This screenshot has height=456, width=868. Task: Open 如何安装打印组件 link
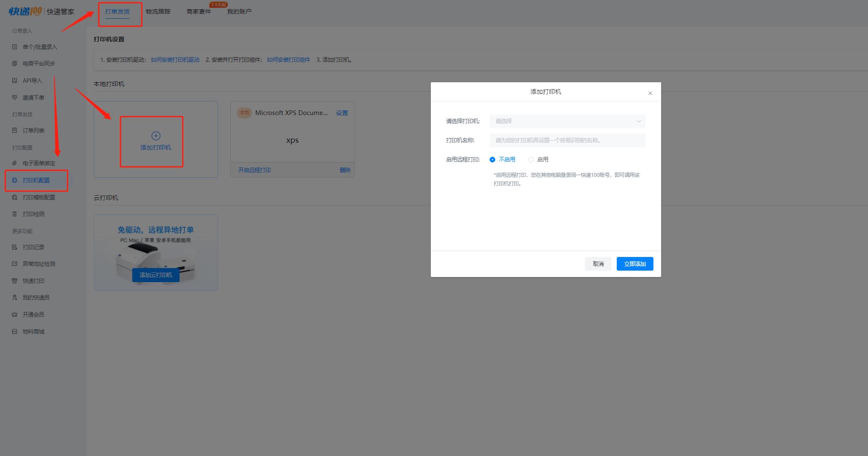288,60
